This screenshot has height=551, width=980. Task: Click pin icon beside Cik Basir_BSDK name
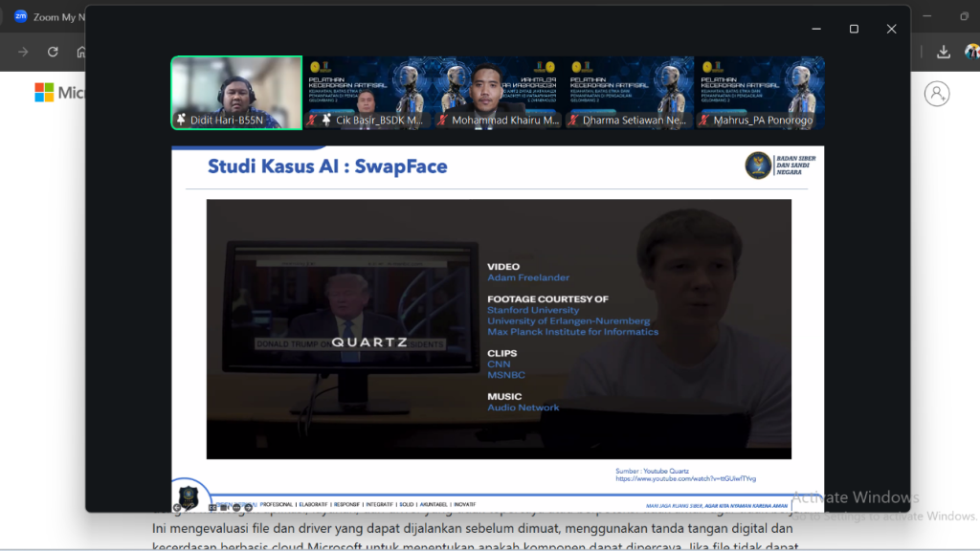coord(326,120)
